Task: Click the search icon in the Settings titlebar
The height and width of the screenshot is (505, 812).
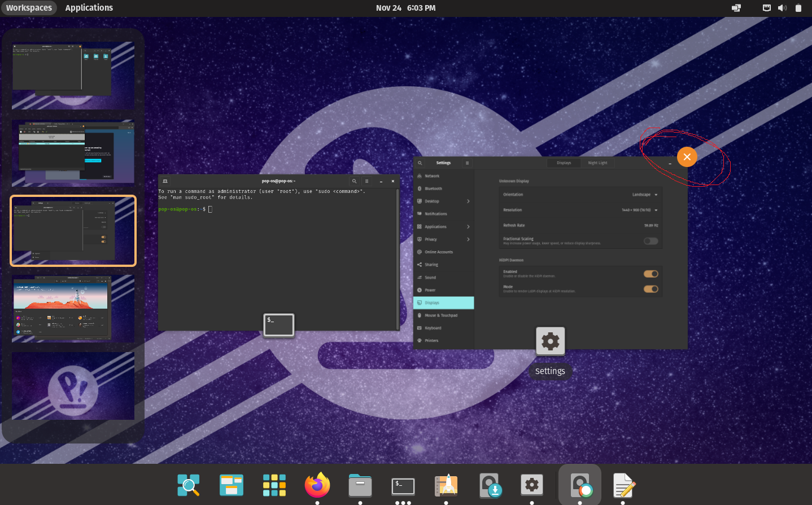Action: (420, 163)
